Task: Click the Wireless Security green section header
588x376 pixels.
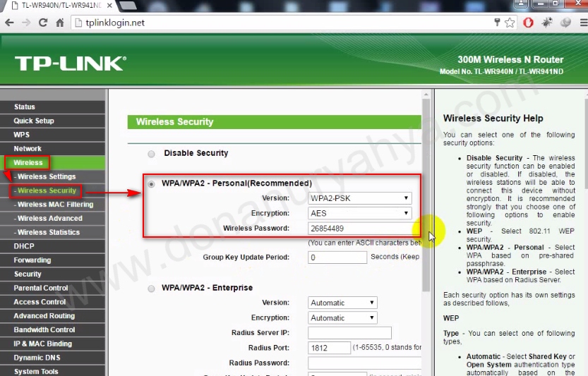Action: click(x=275, y=122)
